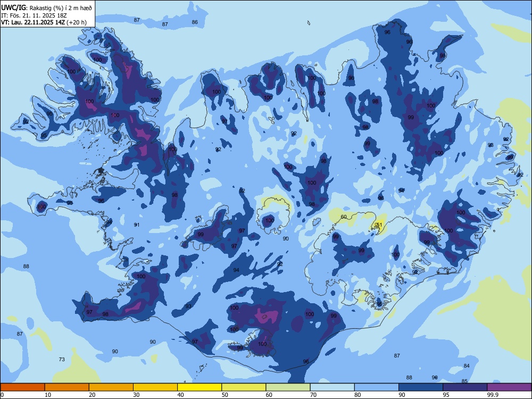Select the dark blue 90–95 legend swatch

pyautogui.click(x=421, y=387)
